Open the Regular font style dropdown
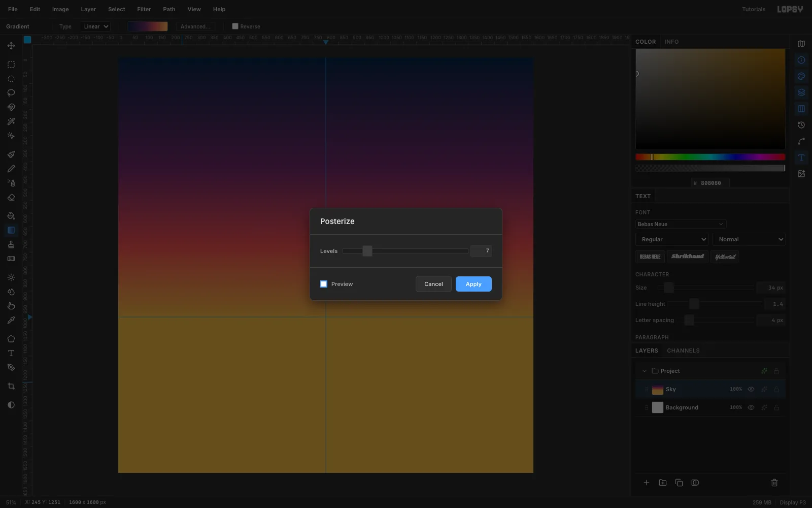The image size is (812, 508). point(672,239)
